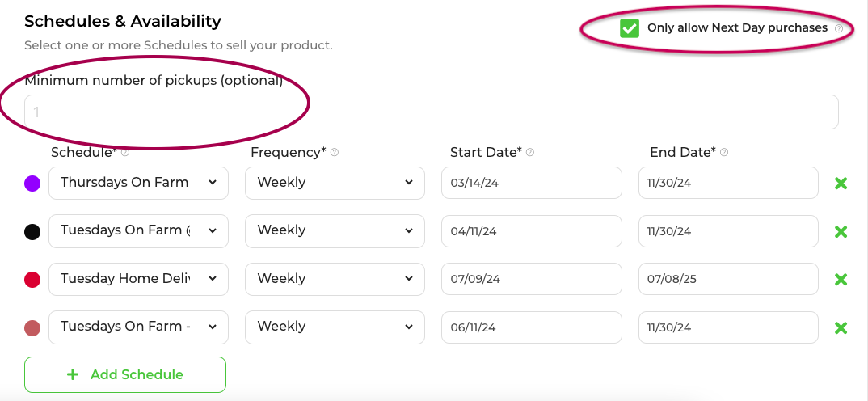The height and width of the screenshot is (401, 868).
Task: Click the red schedule color dot
Action: pyautogui.click(x=32, y=280)
